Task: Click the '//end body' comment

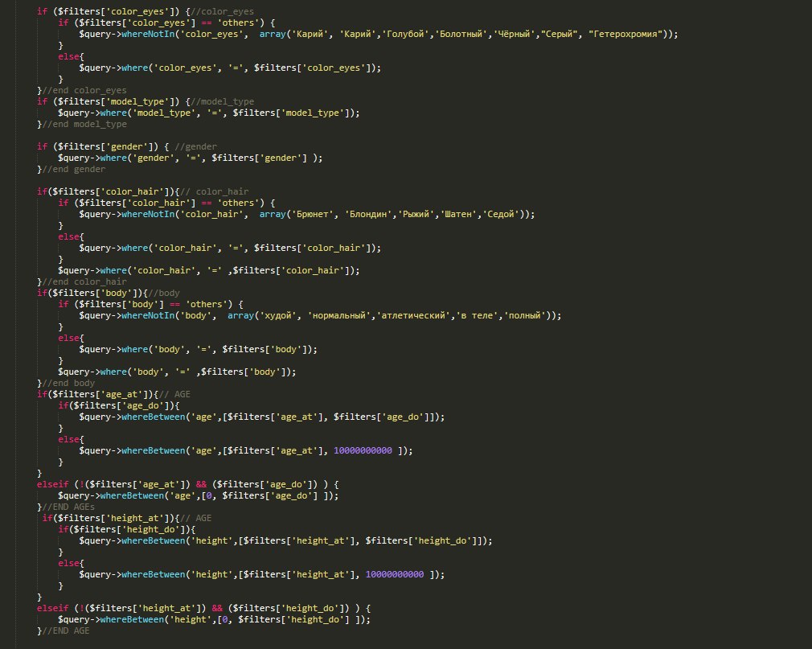Action: 68,384
